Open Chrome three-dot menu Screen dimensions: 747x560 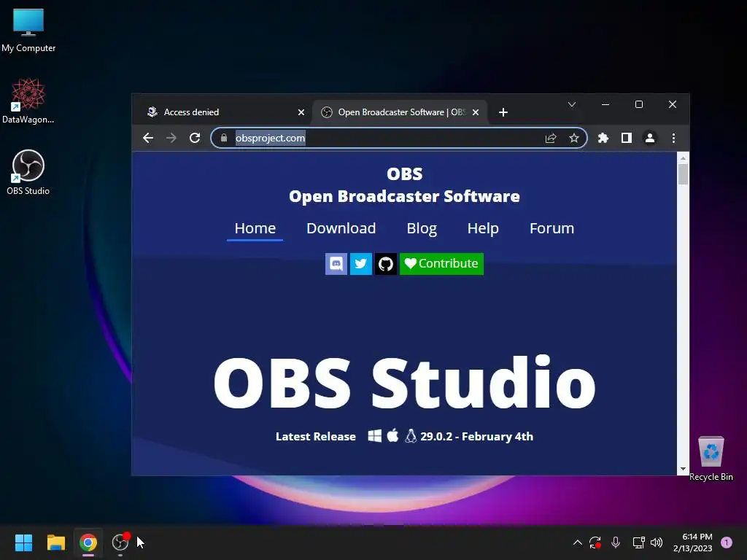tap(673, 138)
